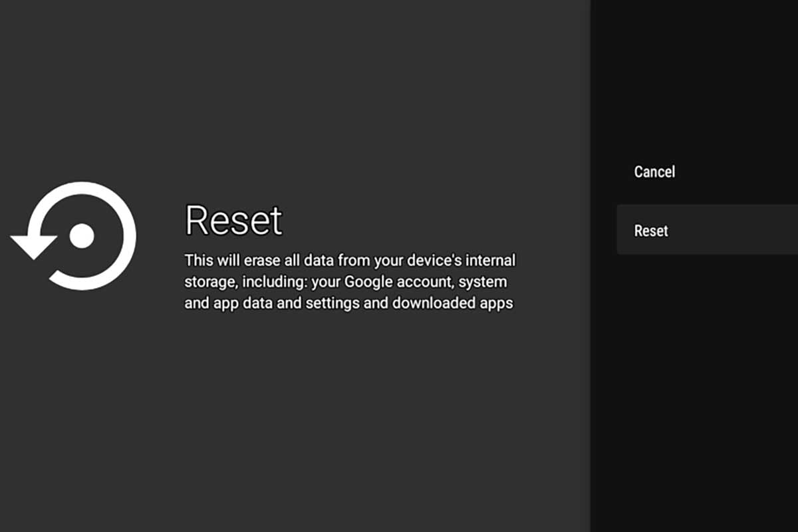Click the large Reset heading
Viewport: 798px width, 532px height.
coord(233,220)
